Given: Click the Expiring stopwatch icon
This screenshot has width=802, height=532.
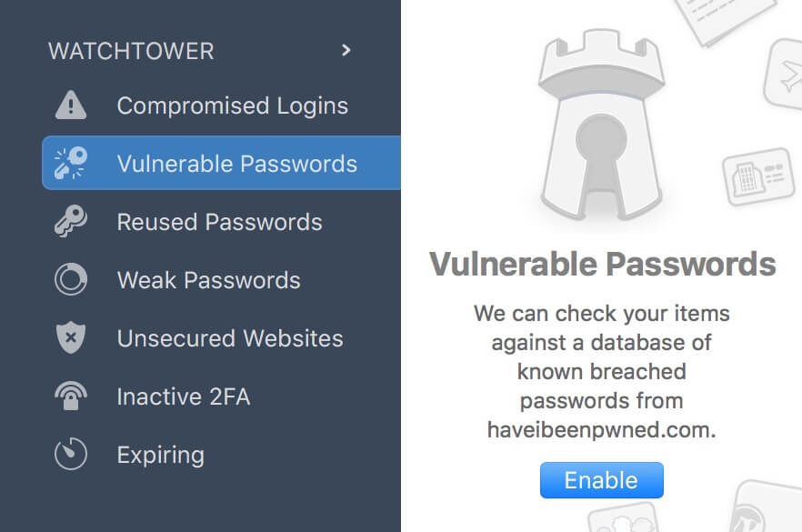Looking at the screenshot, I should pos(69,455).
